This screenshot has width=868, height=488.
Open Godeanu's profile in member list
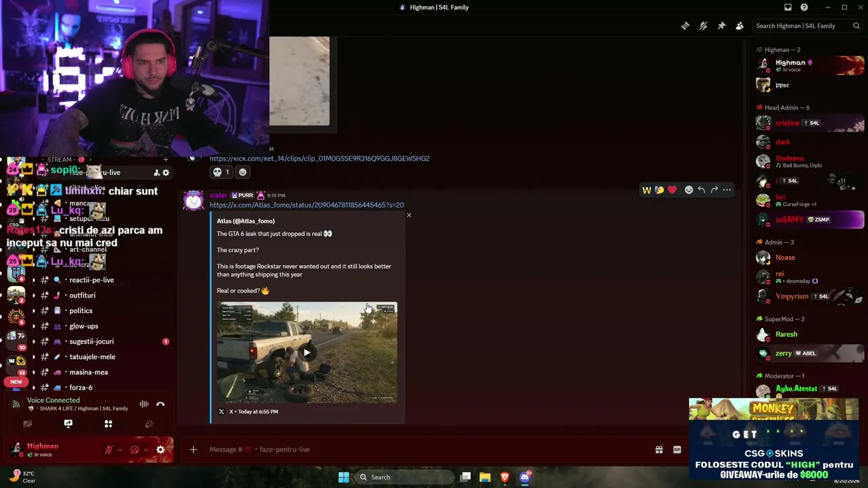tap(810, 161)
